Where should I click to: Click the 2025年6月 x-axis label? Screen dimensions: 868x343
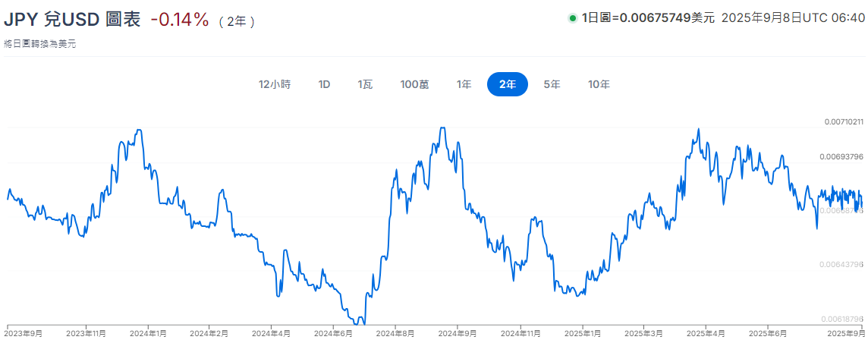[767, 334]
